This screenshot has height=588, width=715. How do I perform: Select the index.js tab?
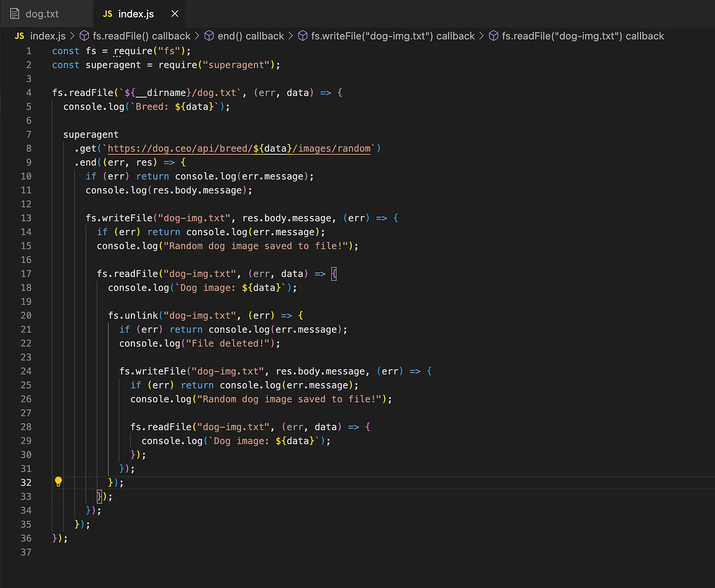(x=135, y=14)
